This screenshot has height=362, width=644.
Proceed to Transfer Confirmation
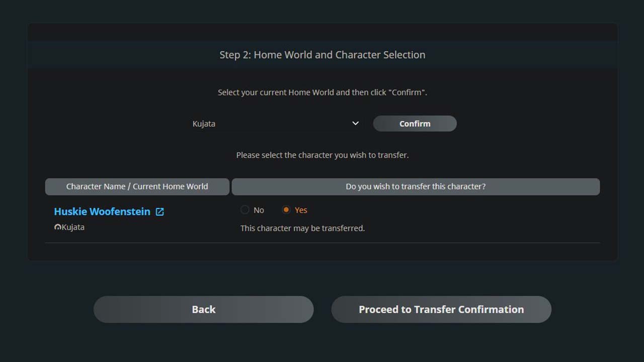point(441,309)
